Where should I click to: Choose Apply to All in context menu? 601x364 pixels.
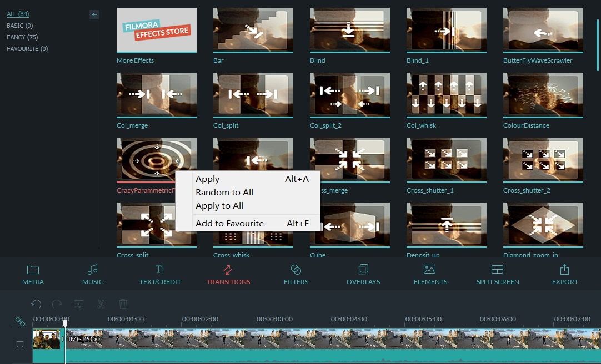click(x=248, y=205)
